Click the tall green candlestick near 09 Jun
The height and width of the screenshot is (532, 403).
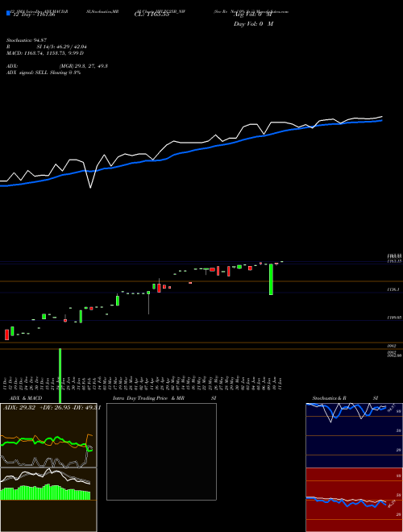click(271, 279)
